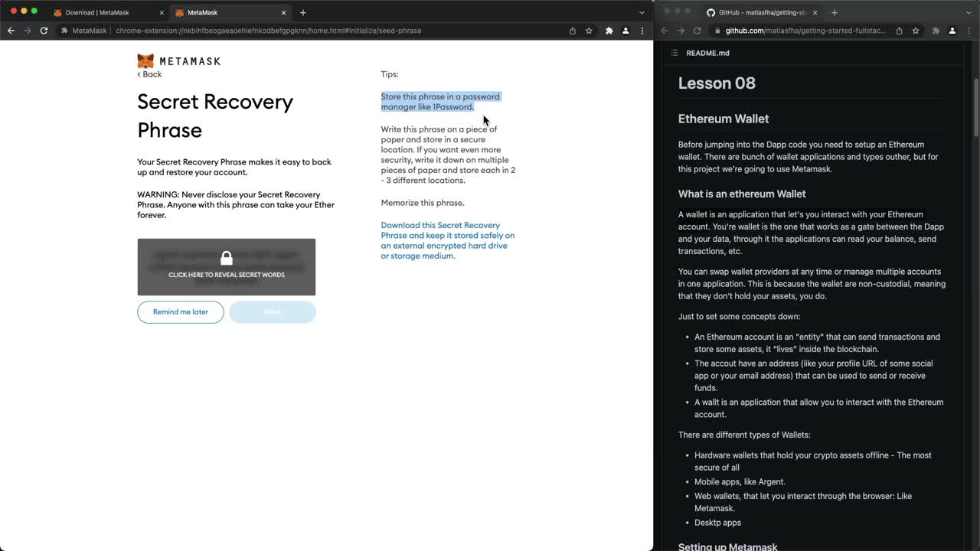Open the three-dot Chrome menu

coord(642,31)
